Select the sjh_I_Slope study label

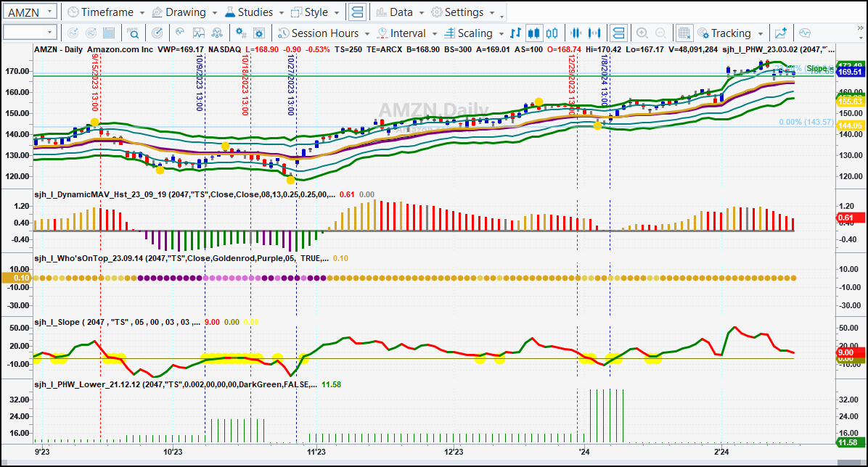(118, 322)
